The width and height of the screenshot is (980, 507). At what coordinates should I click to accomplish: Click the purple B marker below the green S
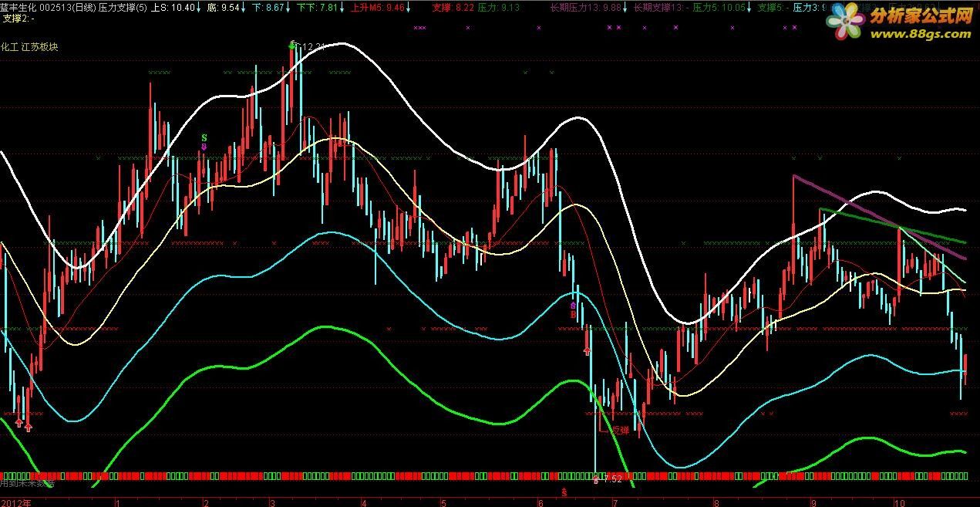(204, 146)
